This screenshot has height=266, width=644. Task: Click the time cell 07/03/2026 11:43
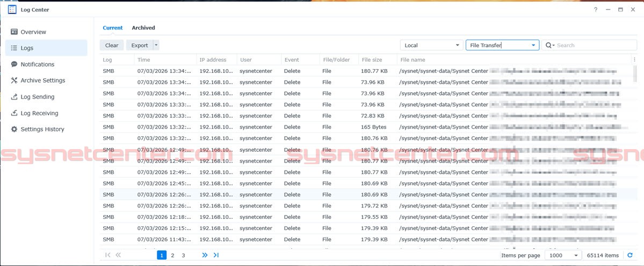click(x=164, y=239)
